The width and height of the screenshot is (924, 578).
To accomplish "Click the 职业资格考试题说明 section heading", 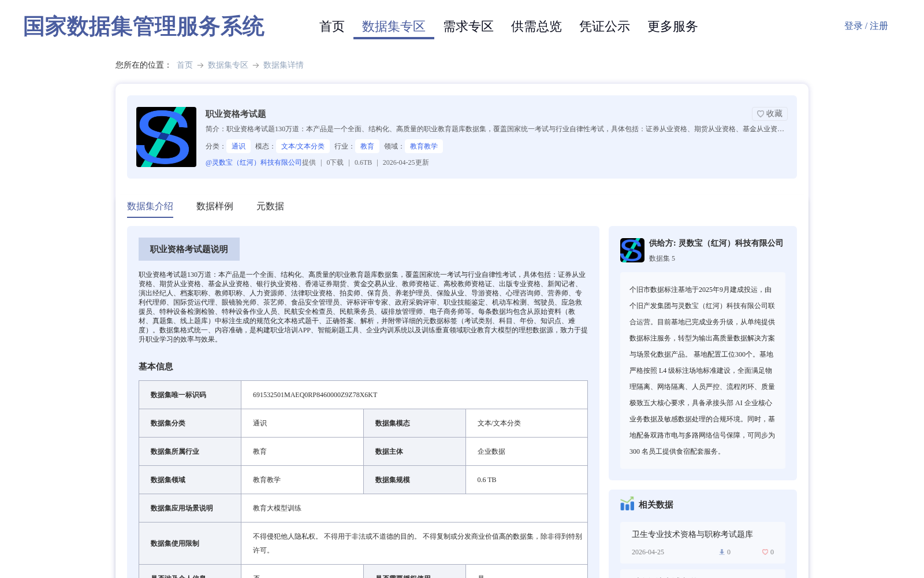I will 189,249.
